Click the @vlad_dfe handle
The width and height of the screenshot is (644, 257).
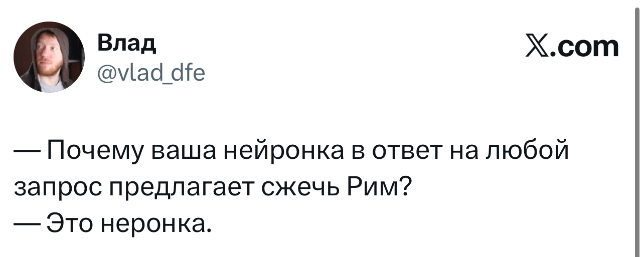pyautogui.click(x=150, y=74)
